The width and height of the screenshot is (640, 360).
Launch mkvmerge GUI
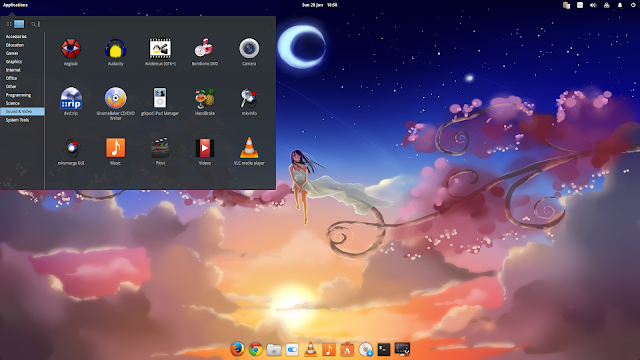tap(71, 151)
